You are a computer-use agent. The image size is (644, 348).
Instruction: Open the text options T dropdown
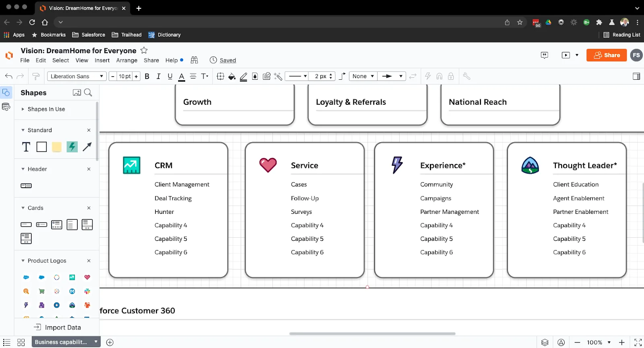click(x=204, y=76)
